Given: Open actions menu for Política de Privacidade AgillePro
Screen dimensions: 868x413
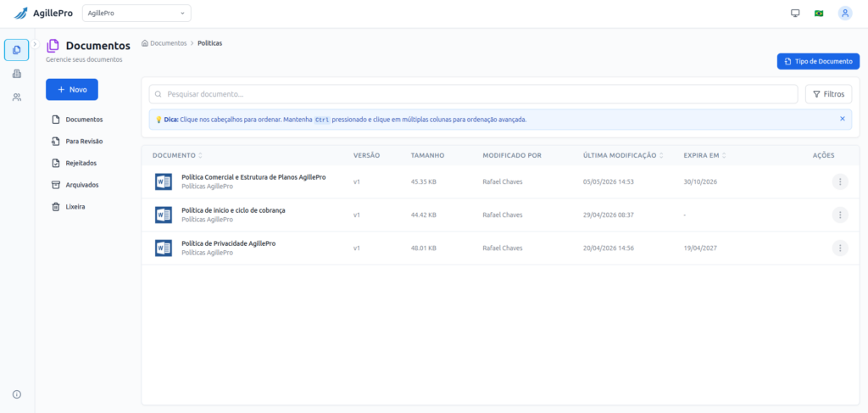Looking at the screenshot, I should (840, 248).
